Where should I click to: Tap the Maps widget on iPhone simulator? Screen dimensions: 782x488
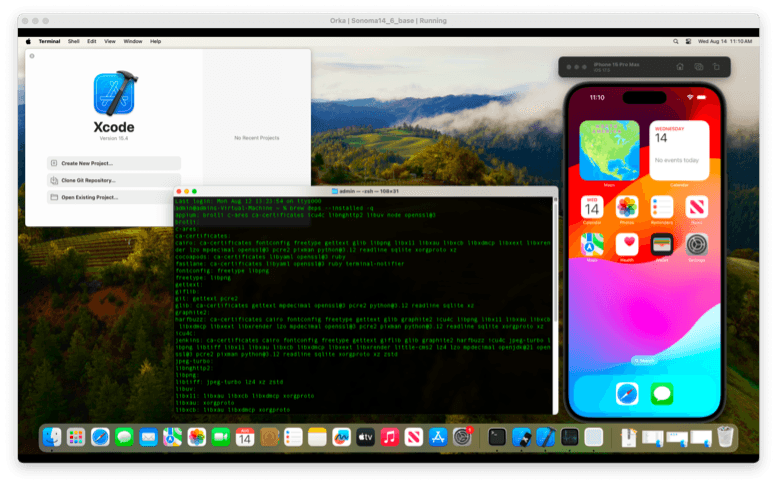click(x=609, y=150)
